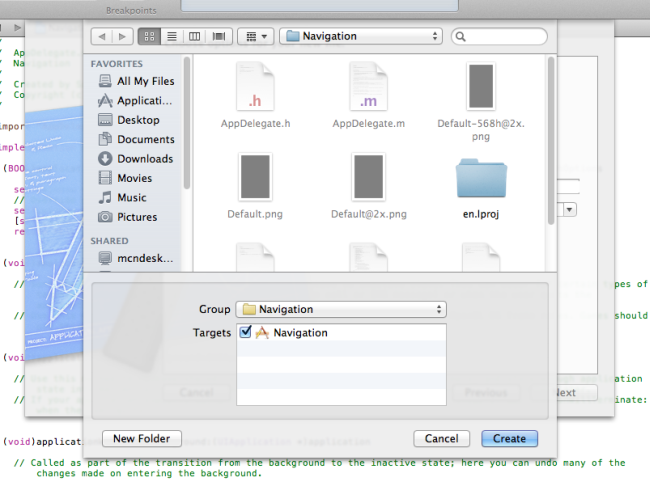Screen dimensions: 650x486
Task: Open Applications in the sidebar
Action: (x=135, y=100)
